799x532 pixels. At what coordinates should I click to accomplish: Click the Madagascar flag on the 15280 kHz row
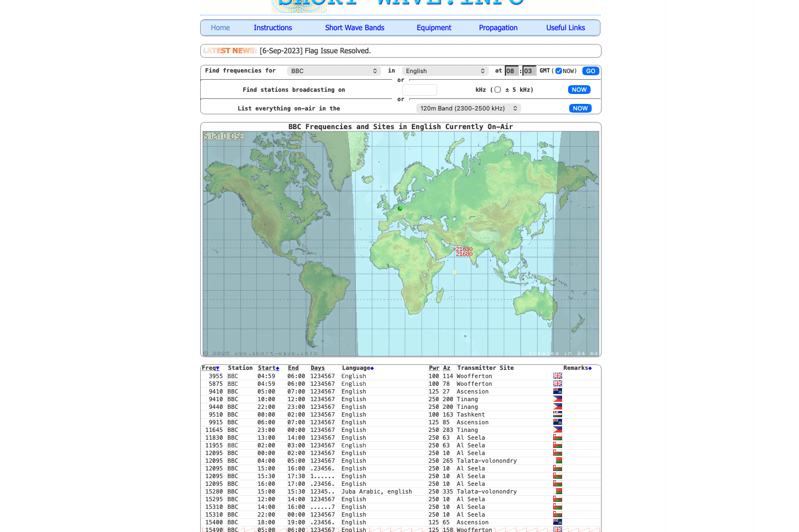[558, 492]
